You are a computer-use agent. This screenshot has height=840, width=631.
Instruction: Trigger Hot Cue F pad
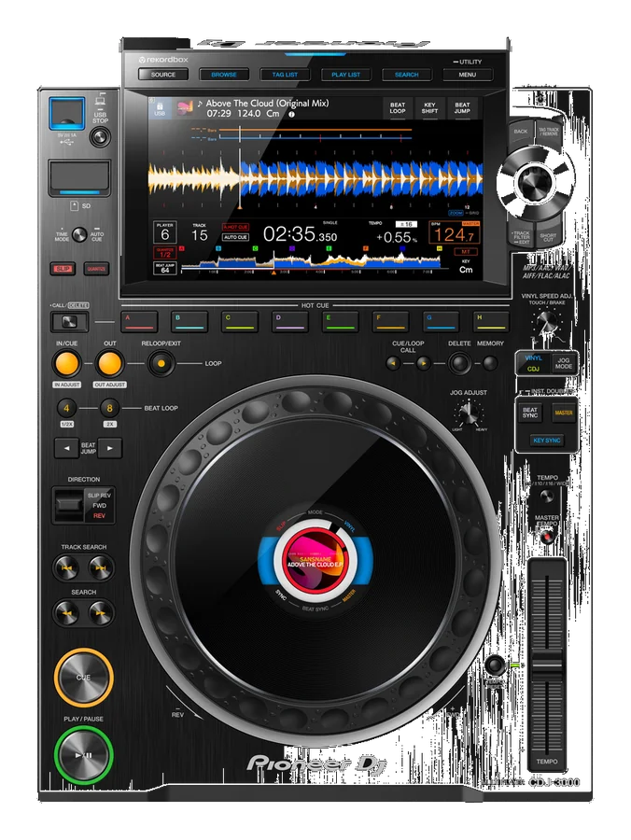click(x=390, y=321)
